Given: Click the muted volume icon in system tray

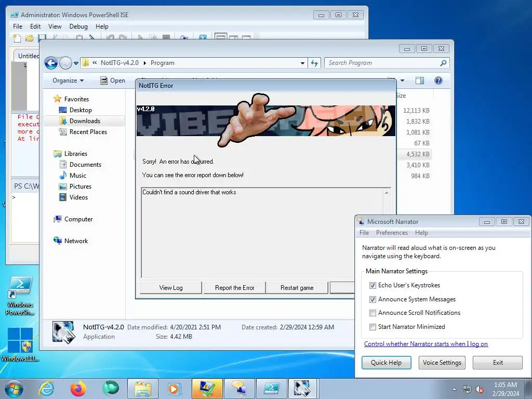Looking at the screenshot, I should click(x=480, y=390).
